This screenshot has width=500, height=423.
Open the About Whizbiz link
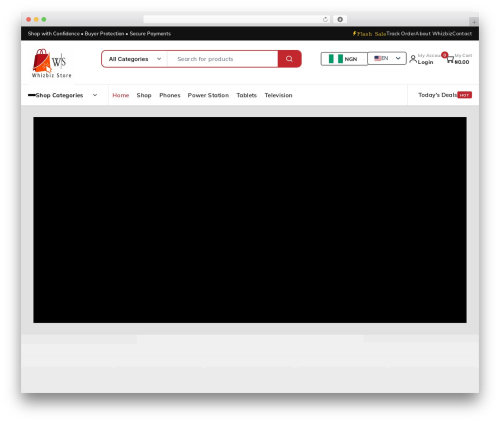click(434, 34)
